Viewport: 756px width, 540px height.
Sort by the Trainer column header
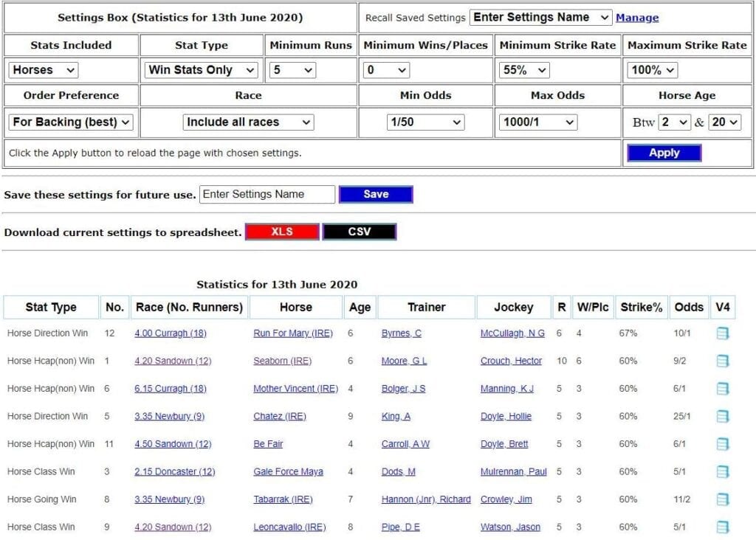pos(427,308)
